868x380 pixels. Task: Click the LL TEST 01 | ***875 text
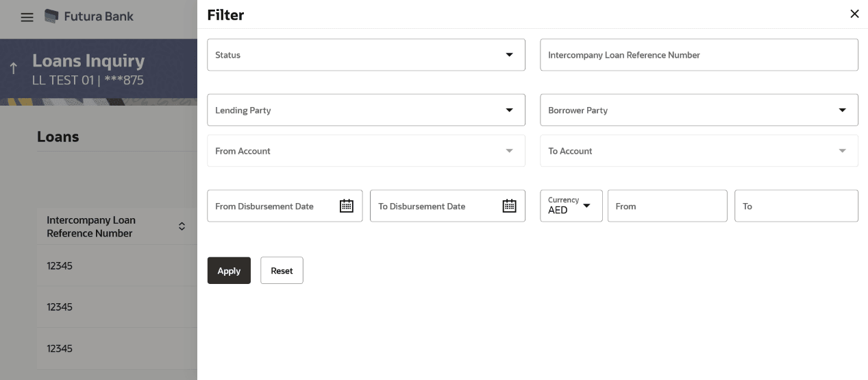[x=88, y=80]
